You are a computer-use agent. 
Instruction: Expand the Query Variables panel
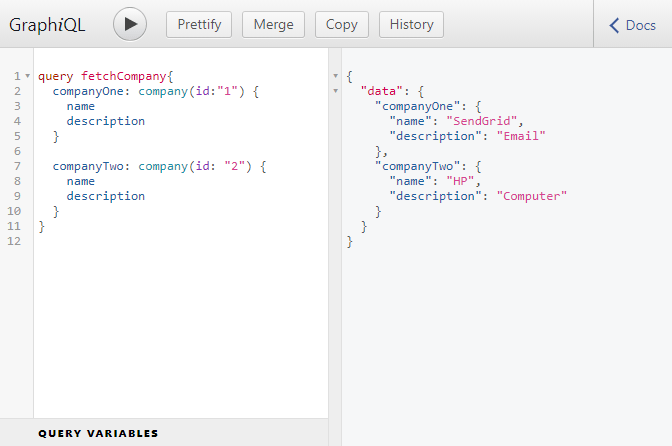click(x=98, y=433)
